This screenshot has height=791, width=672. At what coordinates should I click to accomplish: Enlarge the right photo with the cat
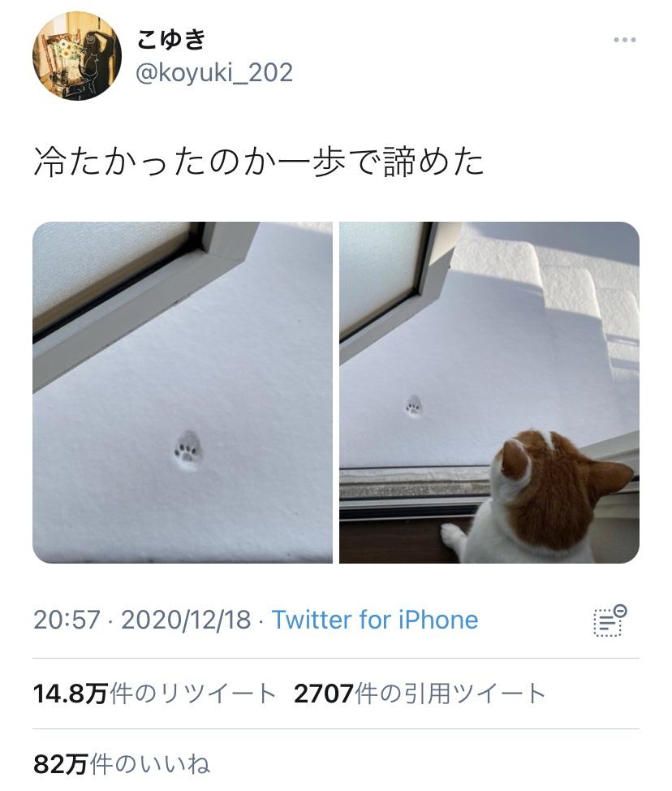[x=489, y=392]
